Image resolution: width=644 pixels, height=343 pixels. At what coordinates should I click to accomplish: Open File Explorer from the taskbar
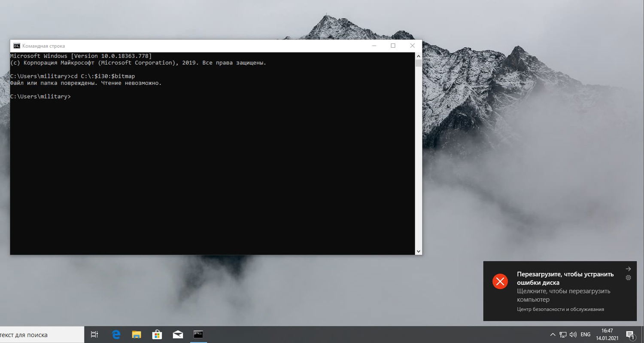point(137,334)
